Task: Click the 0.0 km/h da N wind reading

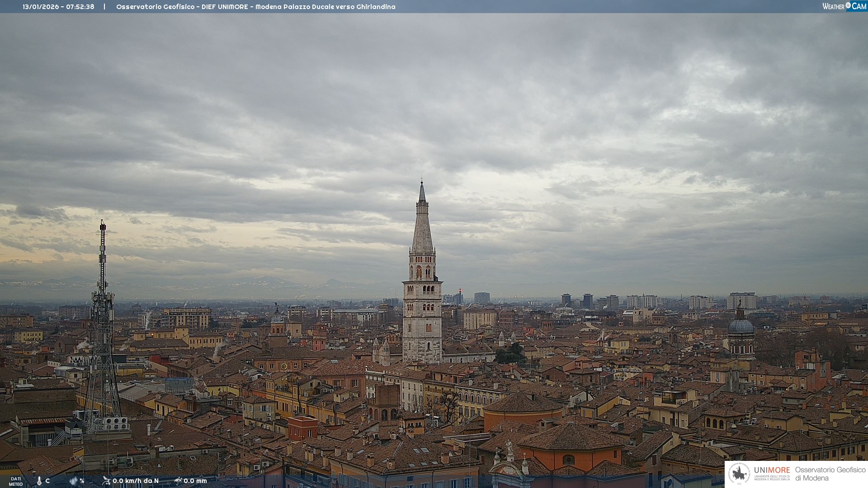Action: (x=136, y=481)
